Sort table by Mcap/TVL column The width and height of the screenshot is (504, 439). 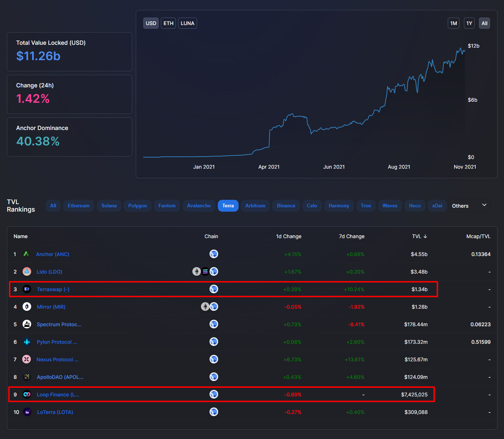479,236
